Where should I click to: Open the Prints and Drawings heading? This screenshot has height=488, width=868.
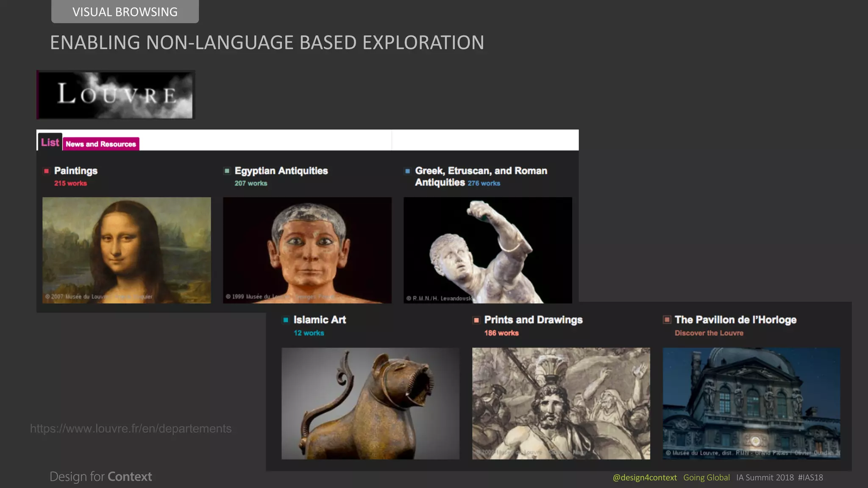coord(534,320)
